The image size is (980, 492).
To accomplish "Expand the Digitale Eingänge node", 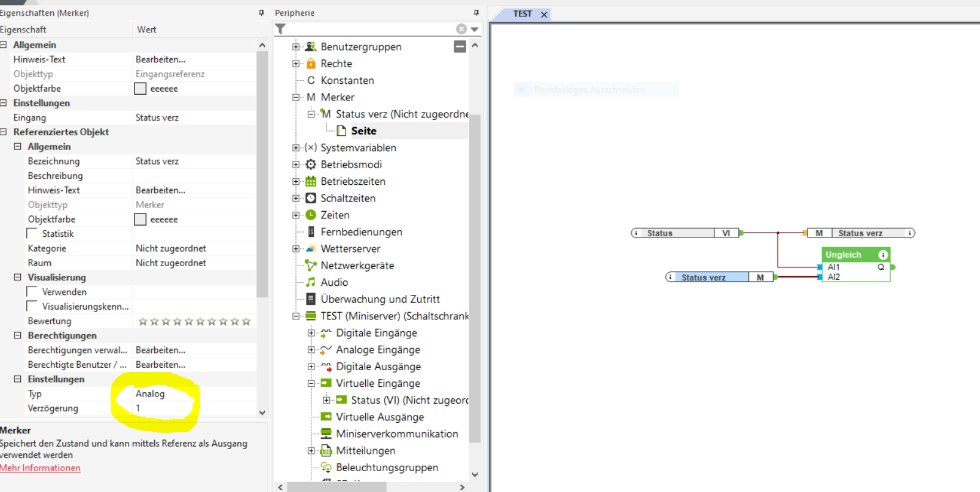I will point(311,333).
